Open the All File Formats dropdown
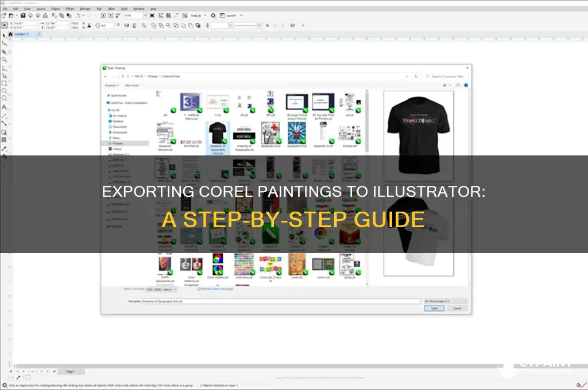 pyautogui.click(x=446, y=301)
